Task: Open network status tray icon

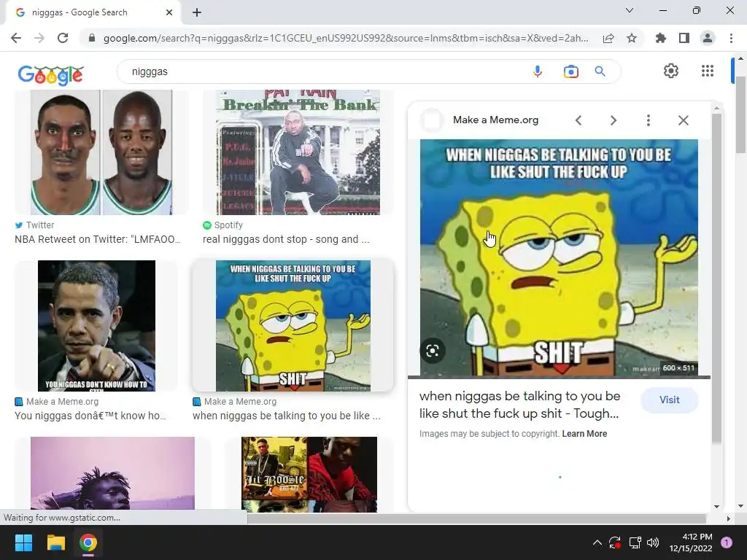Action: point(635,542)
